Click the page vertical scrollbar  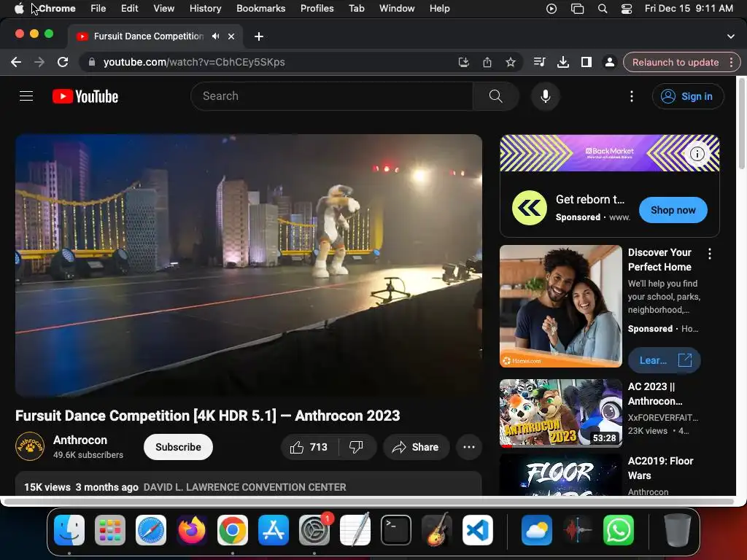741,124
